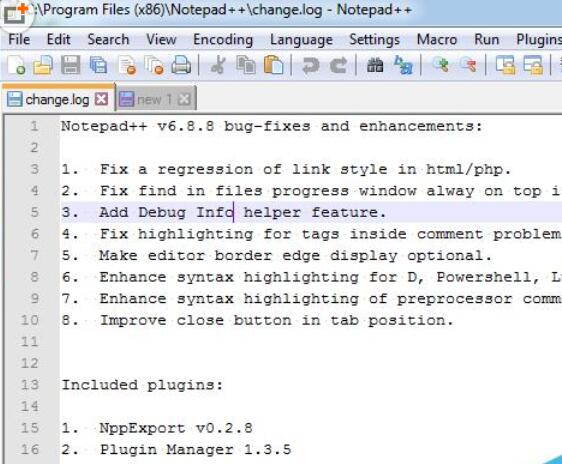Image resolution: width=562 pixels, height=464 pixels.
Task: Click the New file toolbar icon
Action: click(x=16, y=65)
